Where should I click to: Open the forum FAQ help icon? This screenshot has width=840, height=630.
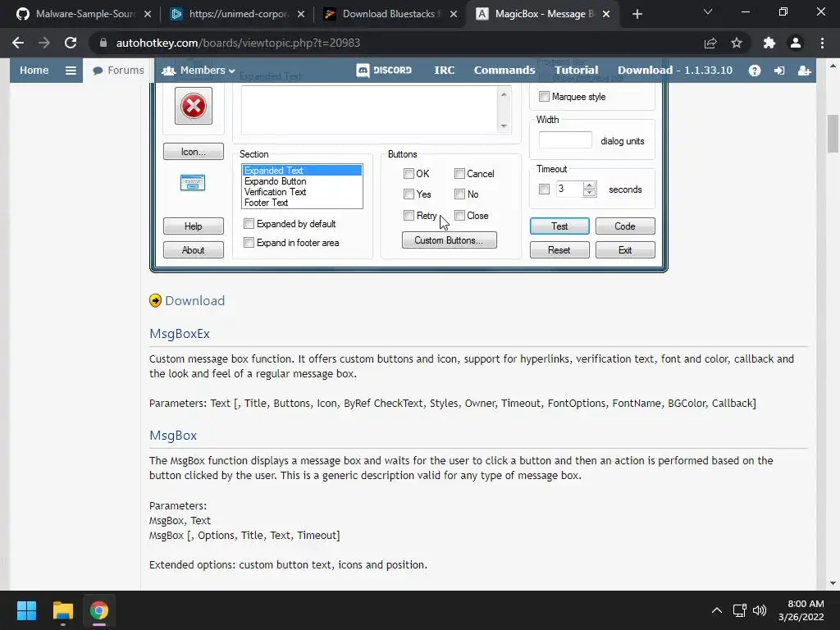click(x=755, y=71)
